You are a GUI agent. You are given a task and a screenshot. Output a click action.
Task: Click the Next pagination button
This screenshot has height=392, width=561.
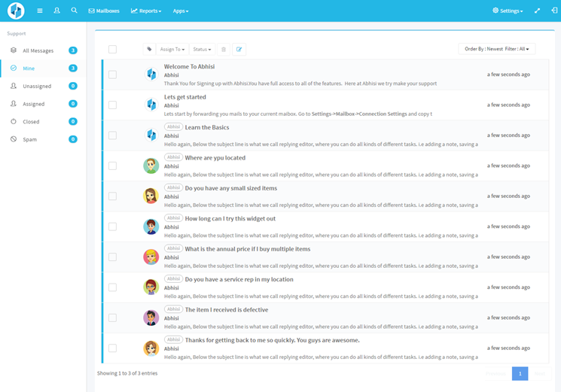coord(540,373)
